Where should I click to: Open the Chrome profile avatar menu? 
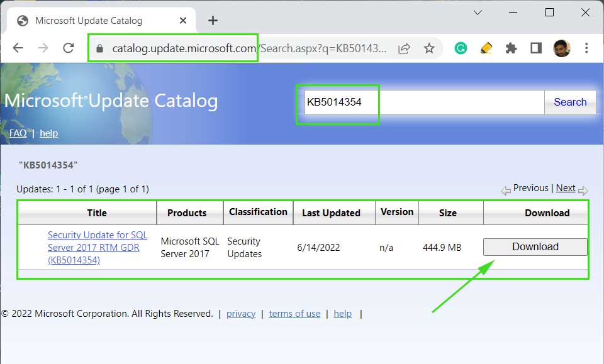tap(561, 48)
